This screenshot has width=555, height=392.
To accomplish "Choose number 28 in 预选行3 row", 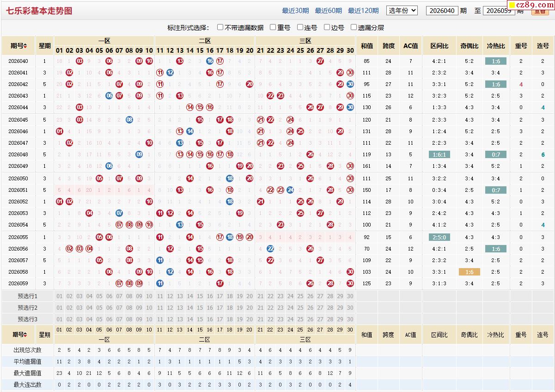I will pos(330,319).
